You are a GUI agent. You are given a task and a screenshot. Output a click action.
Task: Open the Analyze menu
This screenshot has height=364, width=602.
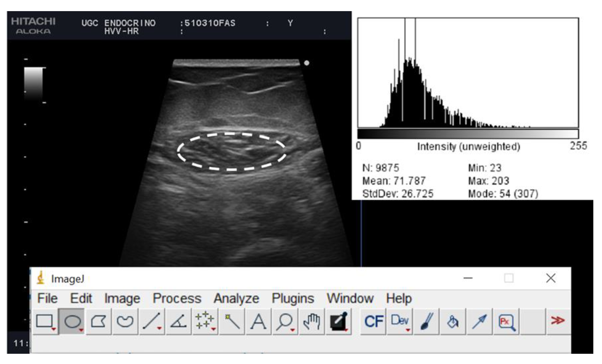pyautogui.click(x=236, y=299)
